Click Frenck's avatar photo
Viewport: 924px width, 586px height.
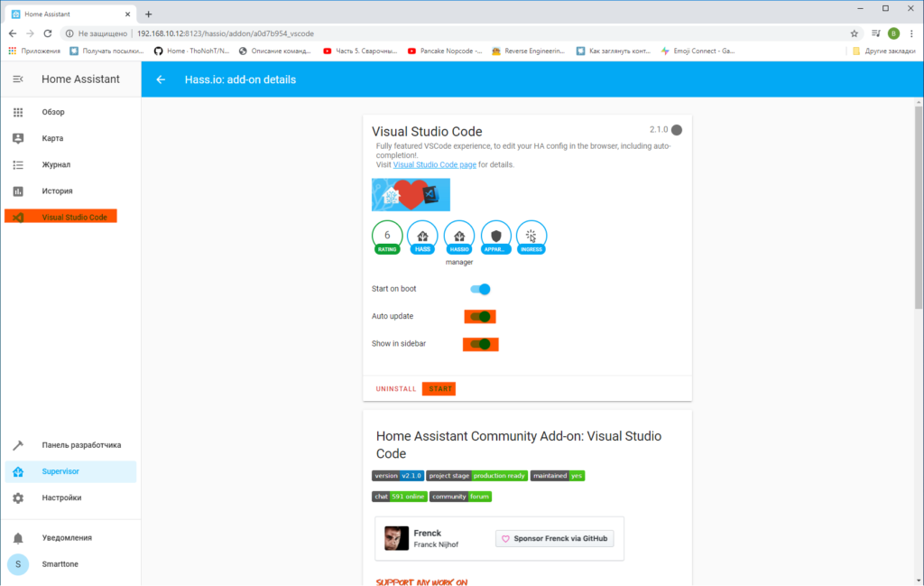pos(397,538)
